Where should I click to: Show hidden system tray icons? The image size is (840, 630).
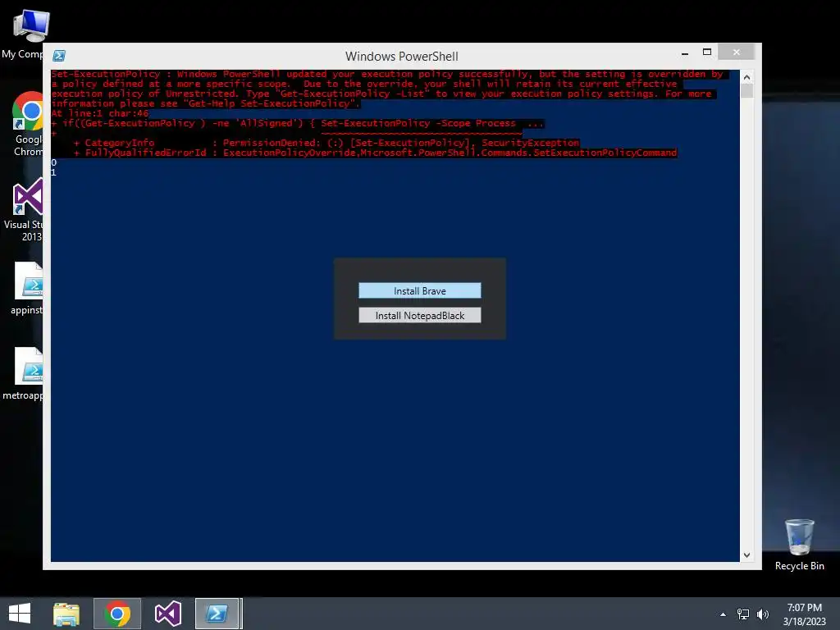click(x=724, y=614)
